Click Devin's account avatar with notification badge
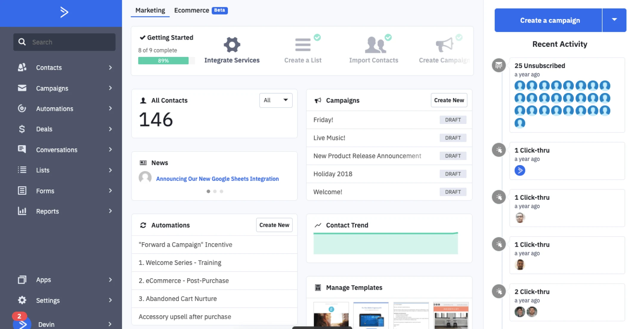Viewport: 644px width, 329px height. point(22,323)
